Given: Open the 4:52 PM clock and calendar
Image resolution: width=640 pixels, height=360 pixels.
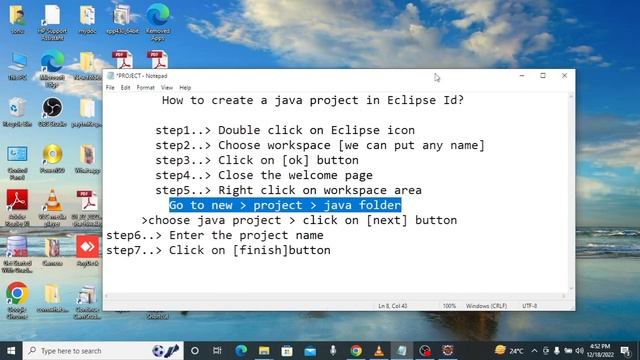Looking at the screenshot, I should point(600,351).
